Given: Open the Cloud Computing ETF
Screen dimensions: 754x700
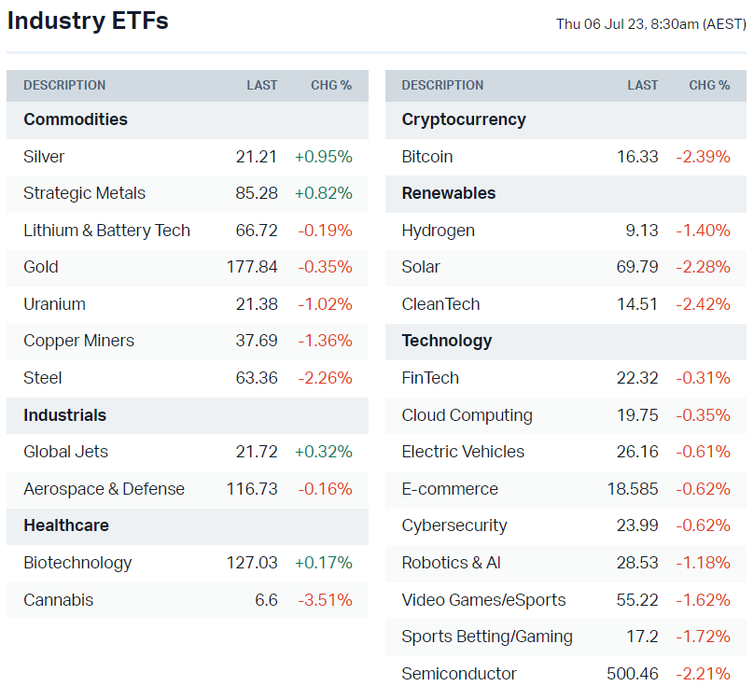Looking at the screenshot, I should [x=467, y=415].
